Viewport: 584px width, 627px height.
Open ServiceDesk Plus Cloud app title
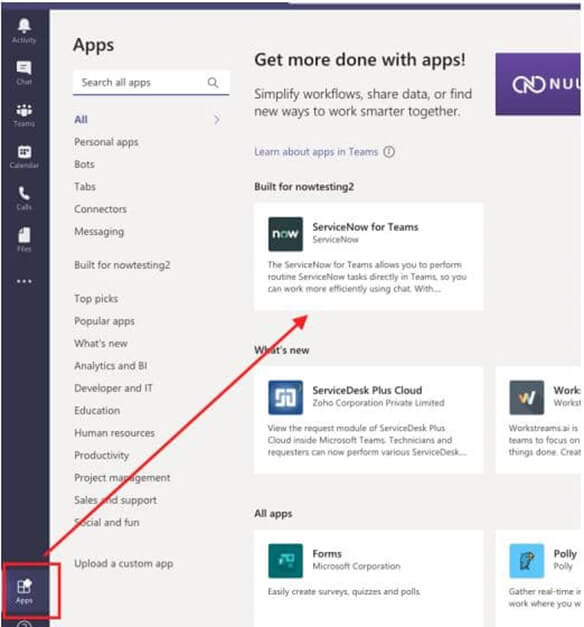coord(367,391)
